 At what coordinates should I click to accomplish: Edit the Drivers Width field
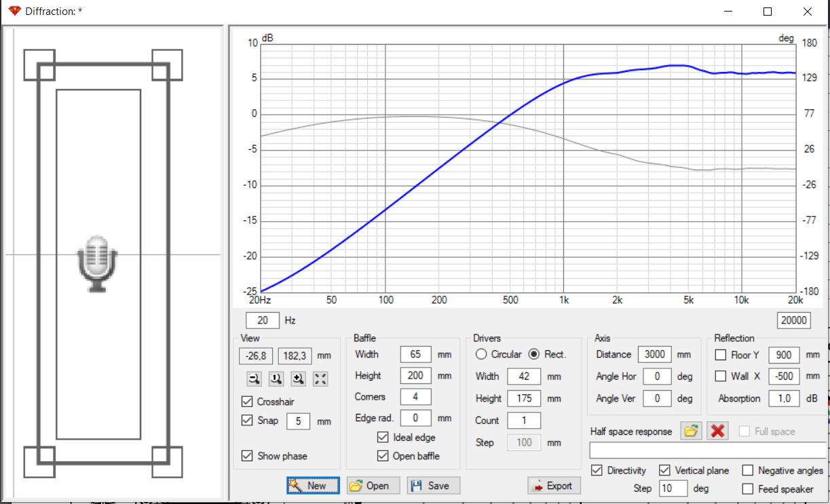point(524,376)
